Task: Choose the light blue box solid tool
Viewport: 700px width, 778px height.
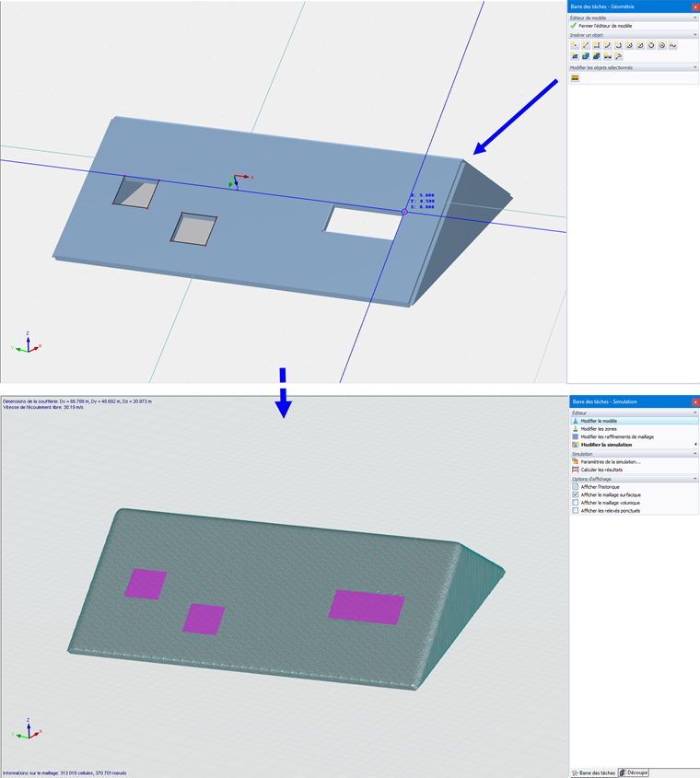Action: [x=586, y=56]
